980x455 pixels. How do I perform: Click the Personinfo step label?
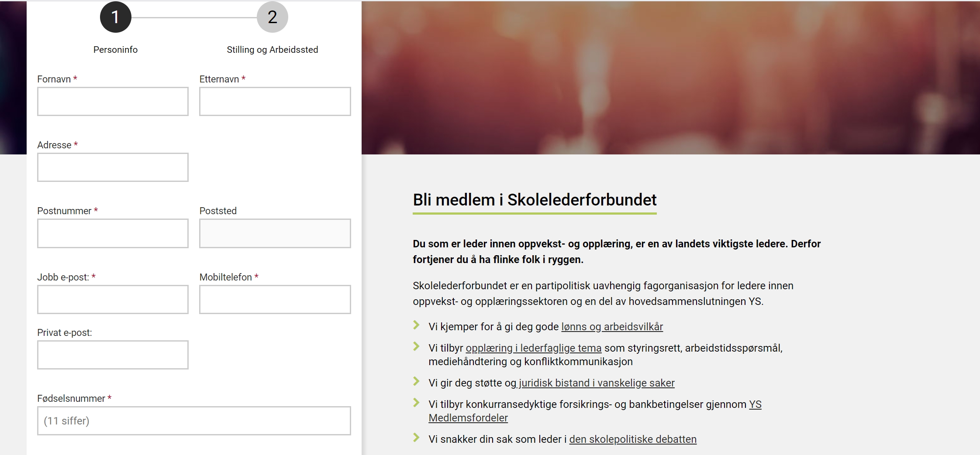point(115,50)
